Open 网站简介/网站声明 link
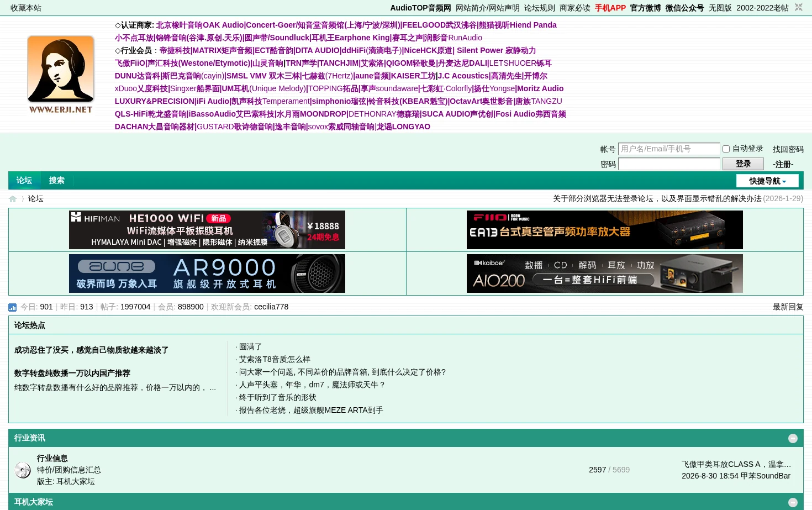812x510 pixels. tap(488, 8)
